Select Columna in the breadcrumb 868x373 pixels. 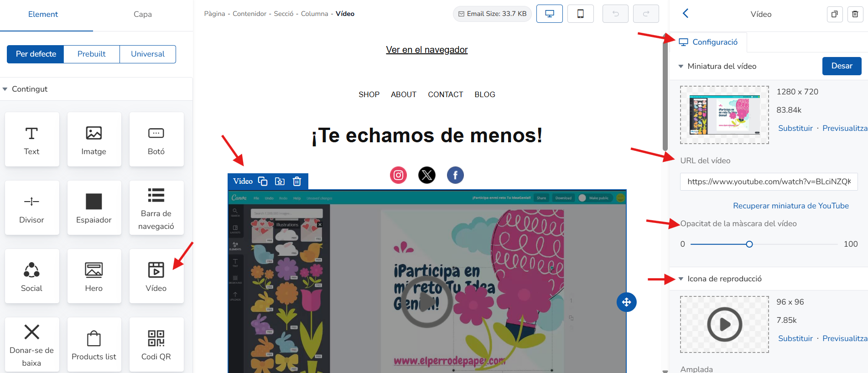click(315, 14)
